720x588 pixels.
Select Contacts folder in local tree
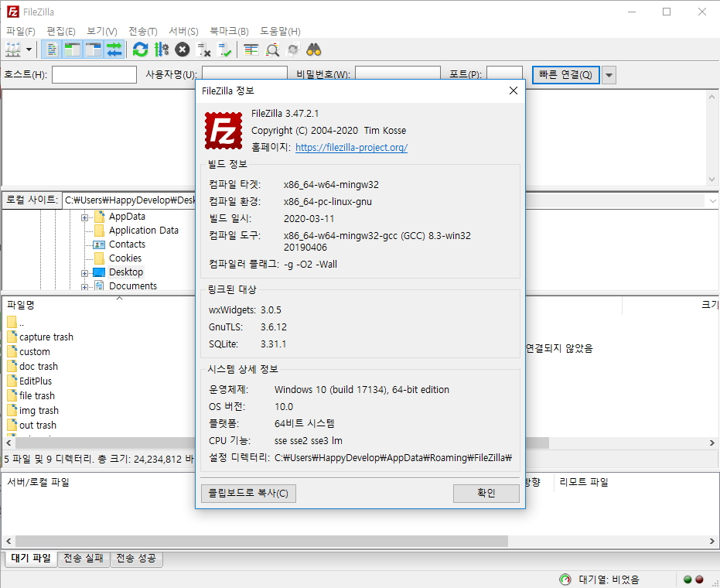[127, 244]
